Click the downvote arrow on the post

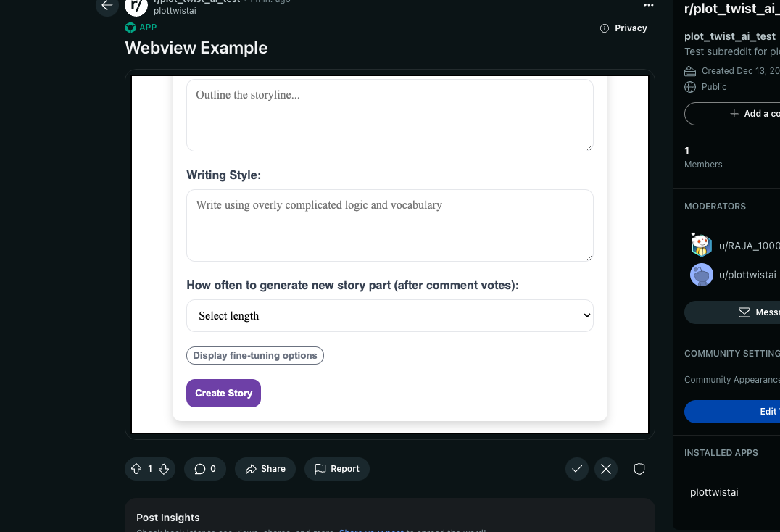pos(165,469)
